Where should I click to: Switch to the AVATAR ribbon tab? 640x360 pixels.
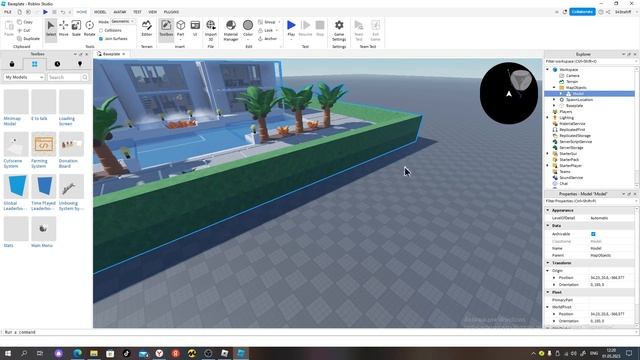pos(120,12)
